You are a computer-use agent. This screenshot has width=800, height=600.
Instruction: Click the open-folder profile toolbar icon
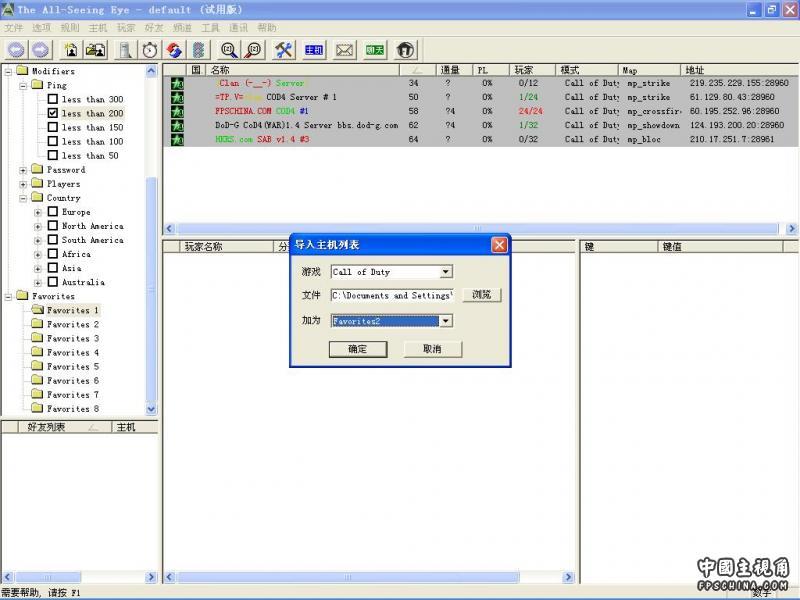tap(95, 50)
